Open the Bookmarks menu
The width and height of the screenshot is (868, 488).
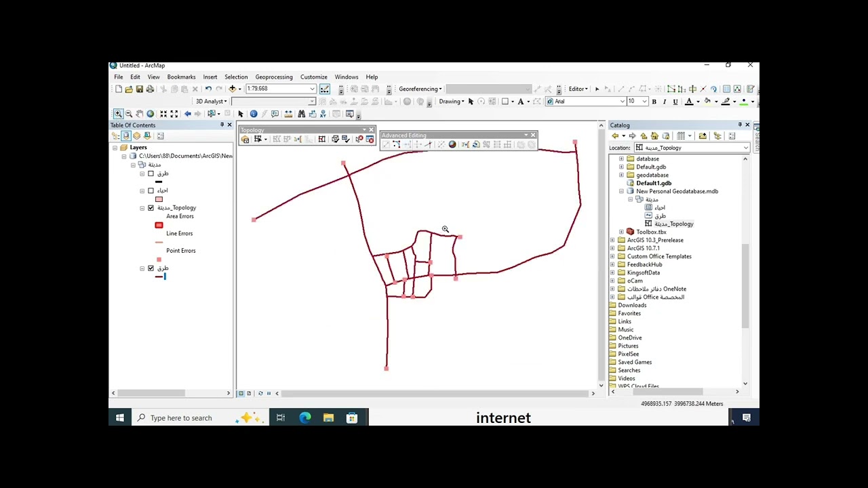pos(181,77)
